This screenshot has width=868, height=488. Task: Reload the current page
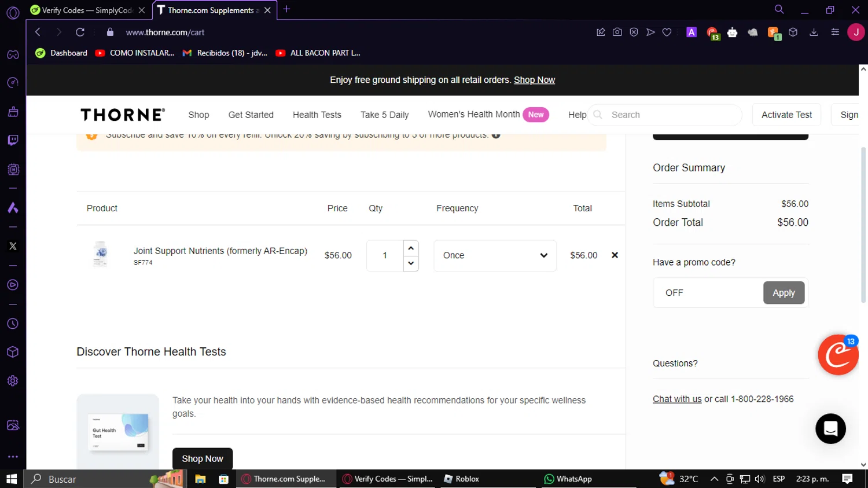(x=80, y=32)
